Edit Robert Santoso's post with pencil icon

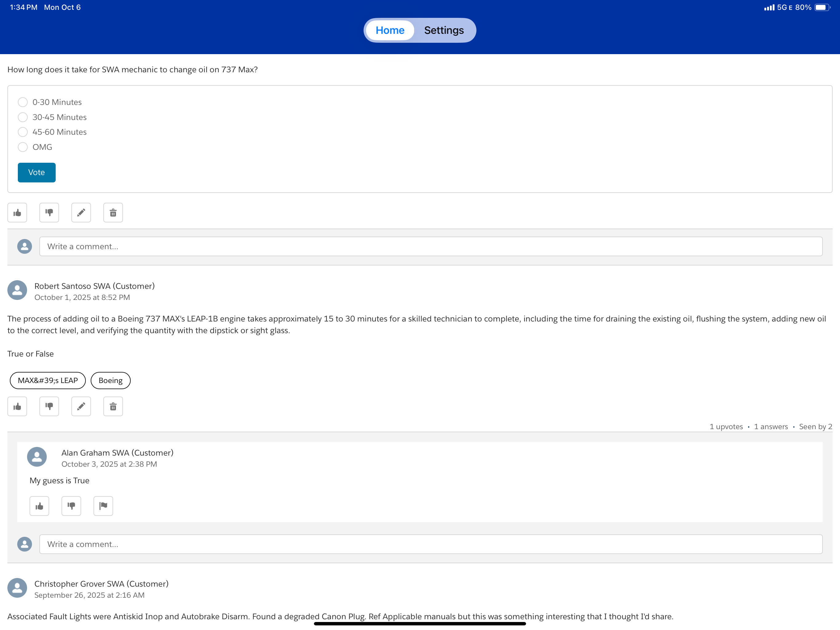(81, 407)
